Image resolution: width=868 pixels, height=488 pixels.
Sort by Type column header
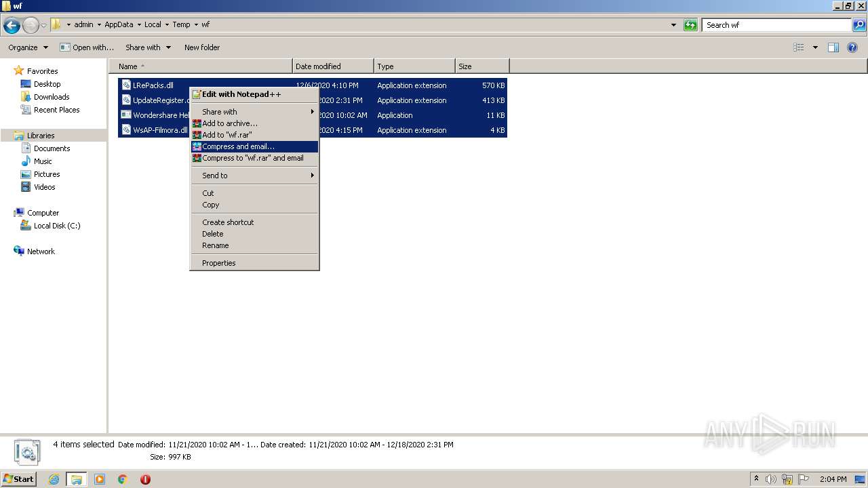[414, 66]
